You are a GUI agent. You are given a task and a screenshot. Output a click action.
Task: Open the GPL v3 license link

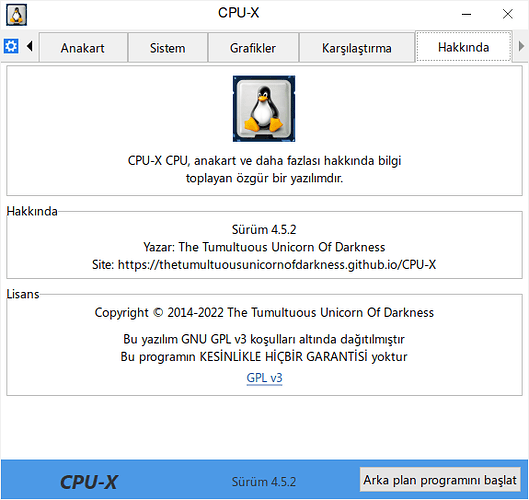click(264, 378)
